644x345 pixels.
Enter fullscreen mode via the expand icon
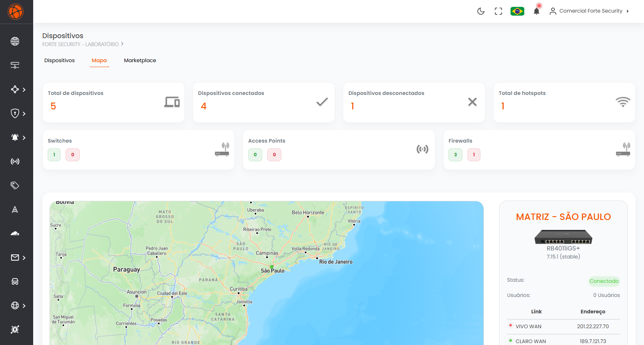coord(498,11)
